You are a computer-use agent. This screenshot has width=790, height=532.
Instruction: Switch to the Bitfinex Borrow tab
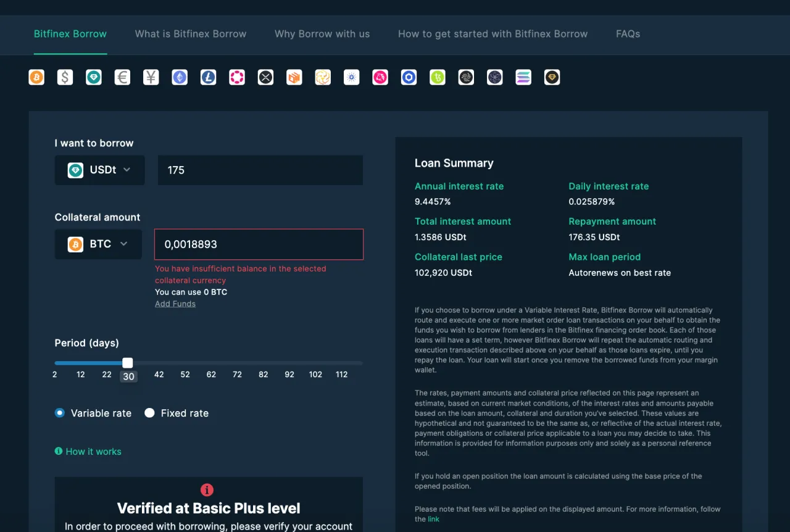70,34
